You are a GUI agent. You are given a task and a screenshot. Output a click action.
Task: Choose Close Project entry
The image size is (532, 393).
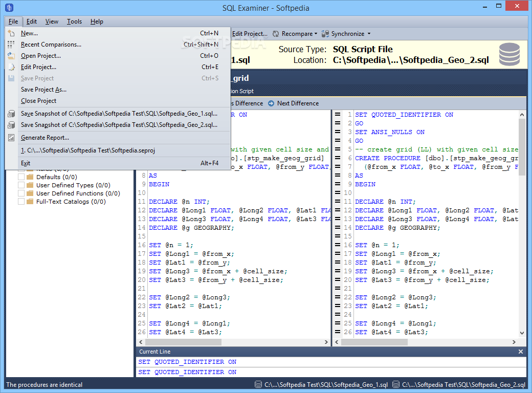click(118, 101)
